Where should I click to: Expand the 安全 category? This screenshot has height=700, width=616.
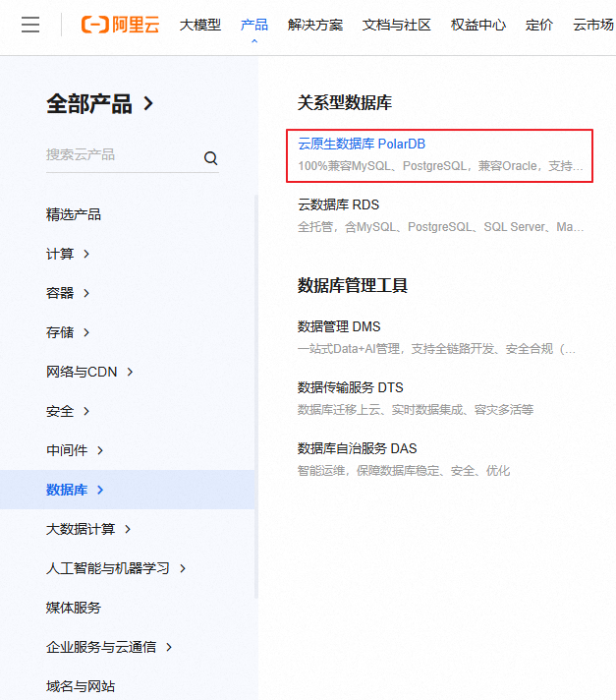tap(68, 411)
